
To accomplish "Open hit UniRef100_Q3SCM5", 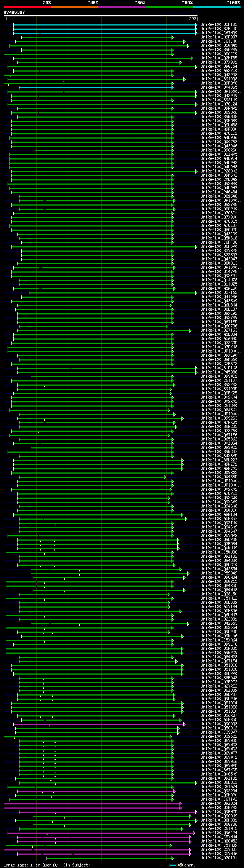I will coord(219,343).
